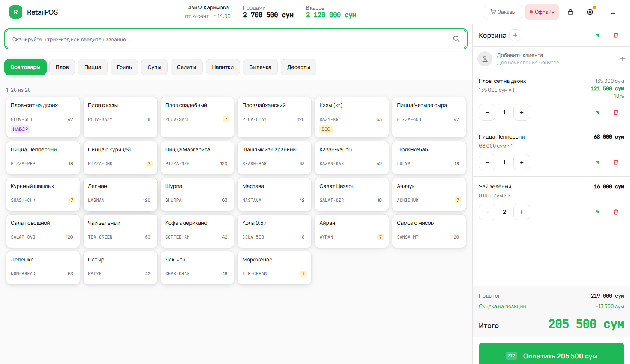Click the search magnifier icon

click(456, 39)
